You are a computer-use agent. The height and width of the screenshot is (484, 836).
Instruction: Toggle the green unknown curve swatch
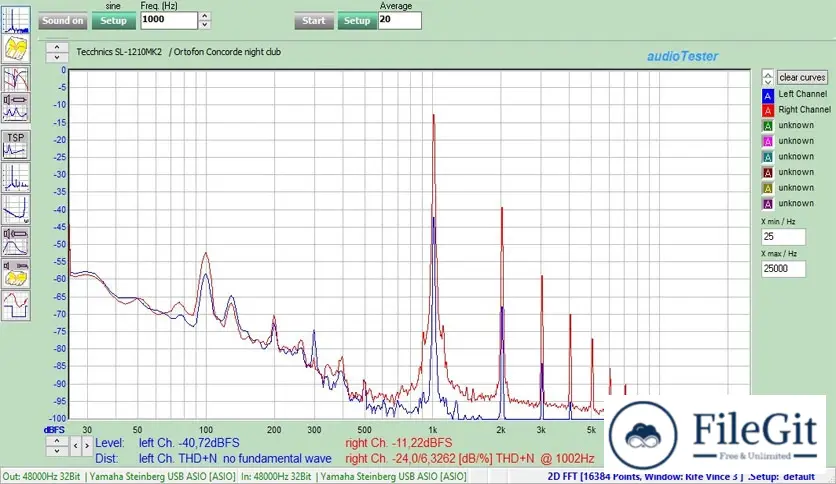pyautogui.click(x=768, y=126)
